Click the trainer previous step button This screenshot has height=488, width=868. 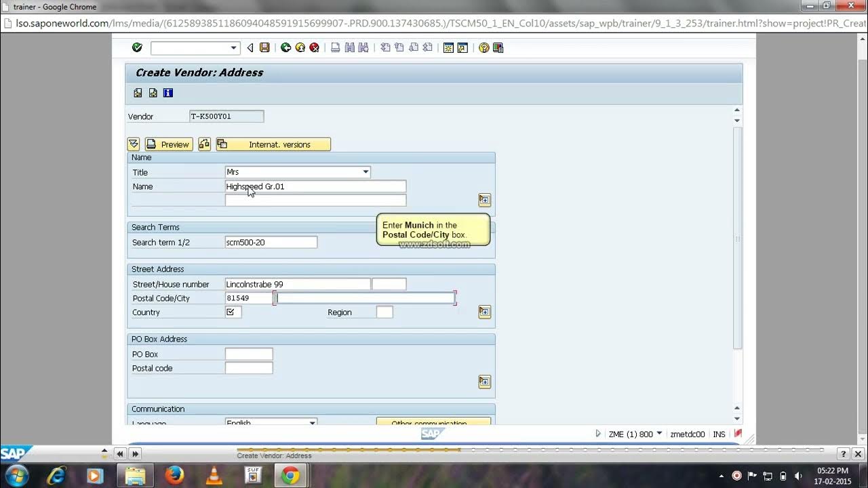click(x=120, y=454)
